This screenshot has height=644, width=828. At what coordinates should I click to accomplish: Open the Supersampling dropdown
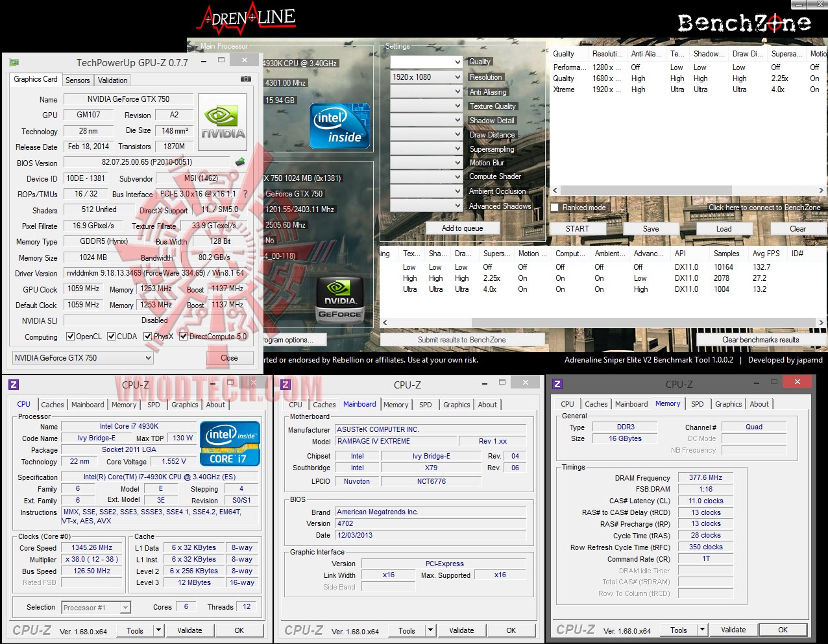[426, 149]
